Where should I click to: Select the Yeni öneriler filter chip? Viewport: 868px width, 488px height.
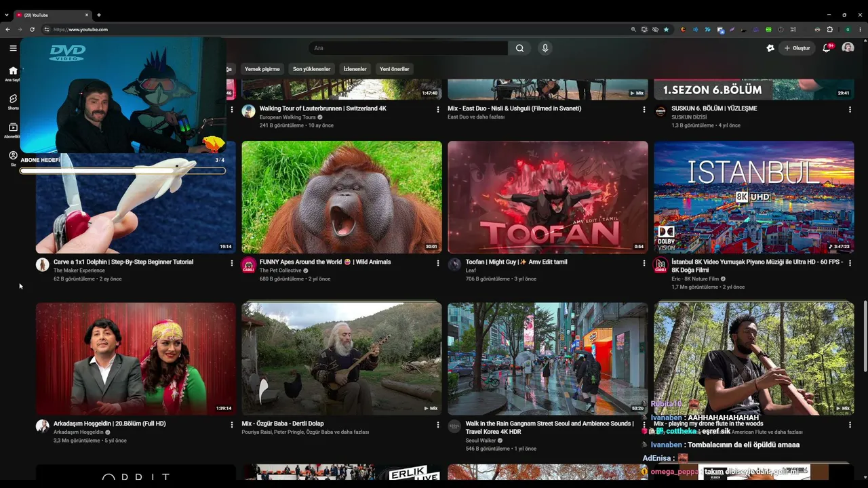pyautogui.click(x=395, y=69)
